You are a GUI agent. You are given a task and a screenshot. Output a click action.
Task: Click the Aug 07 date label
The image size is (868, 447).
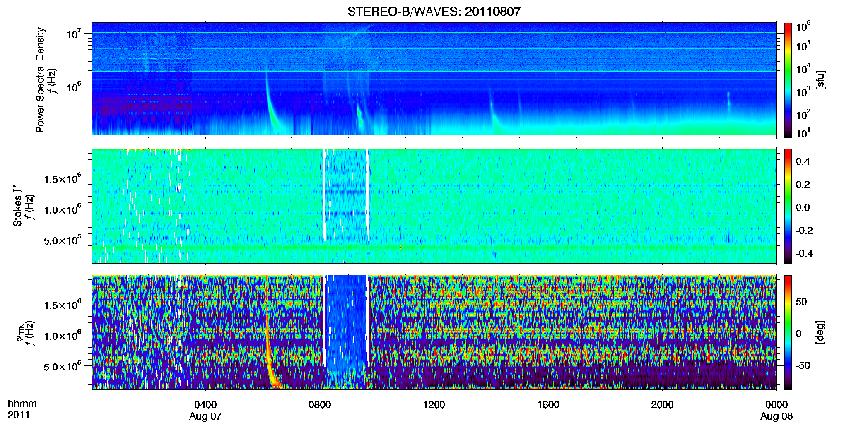[x=205, y=416]
